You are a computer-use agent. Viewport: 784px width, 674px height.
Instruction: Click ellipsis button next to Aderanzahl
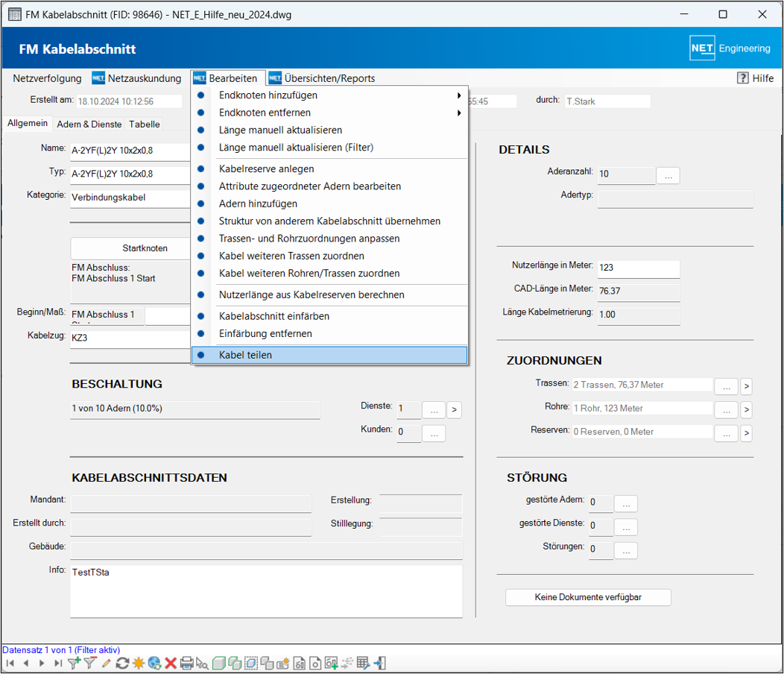[x=668, y=176]
